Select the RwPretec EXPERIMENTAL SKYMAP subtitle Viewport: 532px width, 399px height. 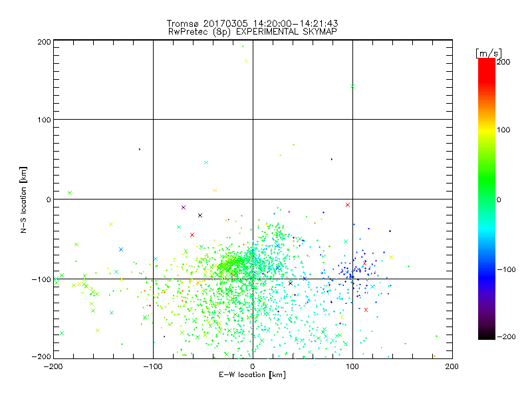(253, 31)
